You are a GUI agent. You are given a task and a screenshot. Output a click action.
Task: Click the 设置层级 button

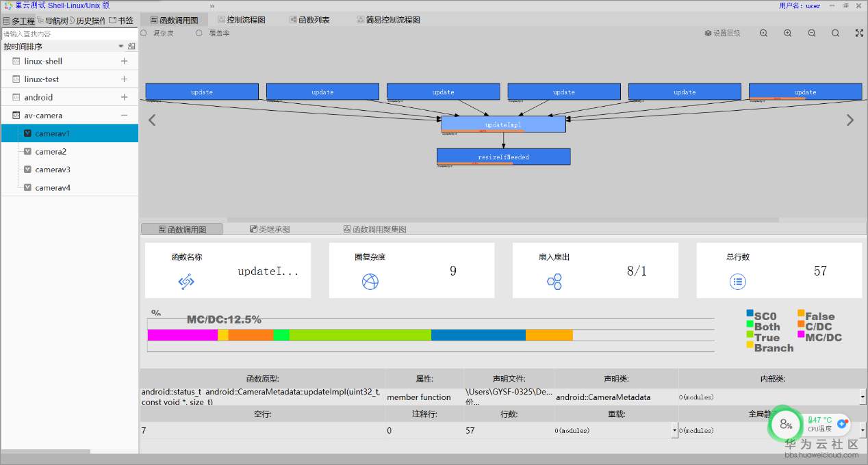click(x=722, y=33)
